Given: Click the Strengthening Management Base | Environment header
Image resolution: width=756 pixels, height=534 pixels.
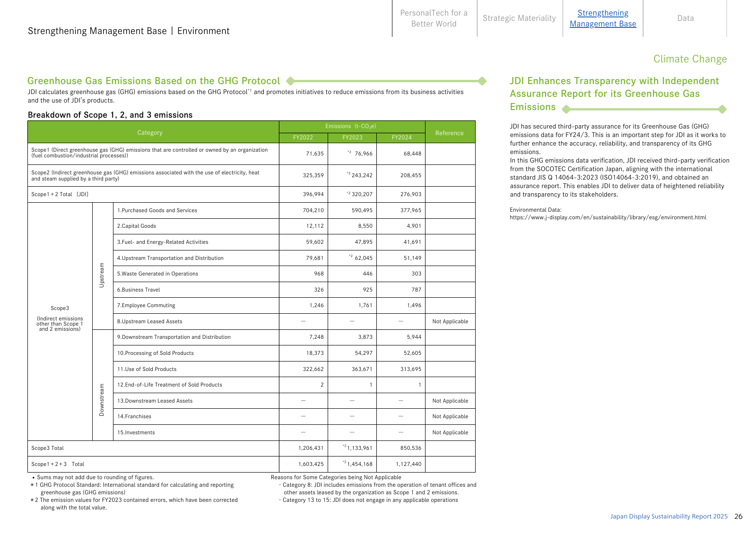Looking at the screenshot, I should coord(129,31).
